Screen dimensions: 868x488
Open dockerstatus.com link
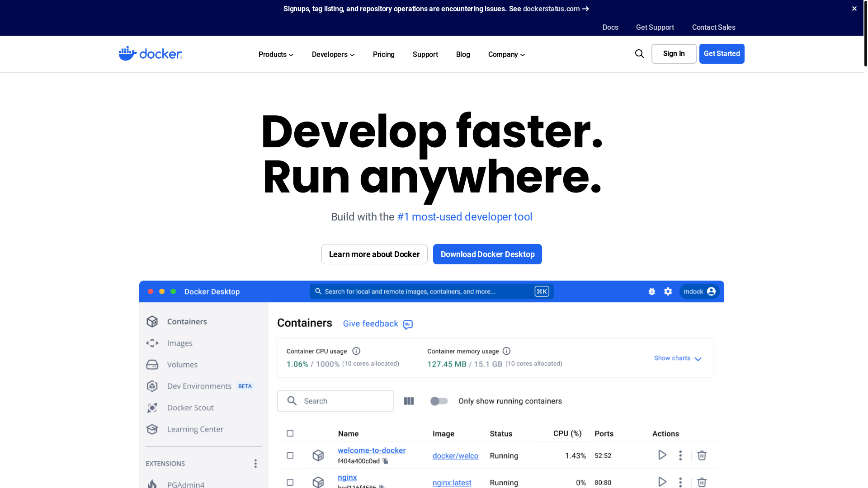click(556, 9)
